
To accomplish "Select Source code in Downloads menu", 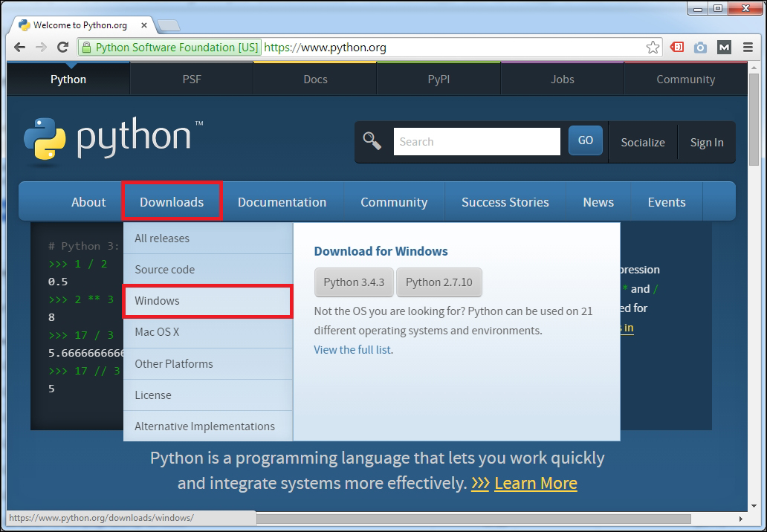I will pos(208,270).
